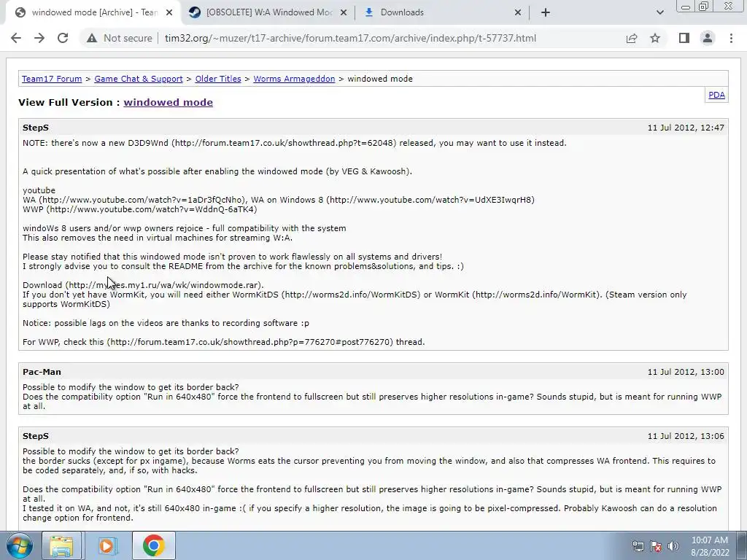Image resolution: width=747 pixels, height=560 pixels.
Task: Open the PDA link
Action: pyautogui.click(x=716, y=95)
